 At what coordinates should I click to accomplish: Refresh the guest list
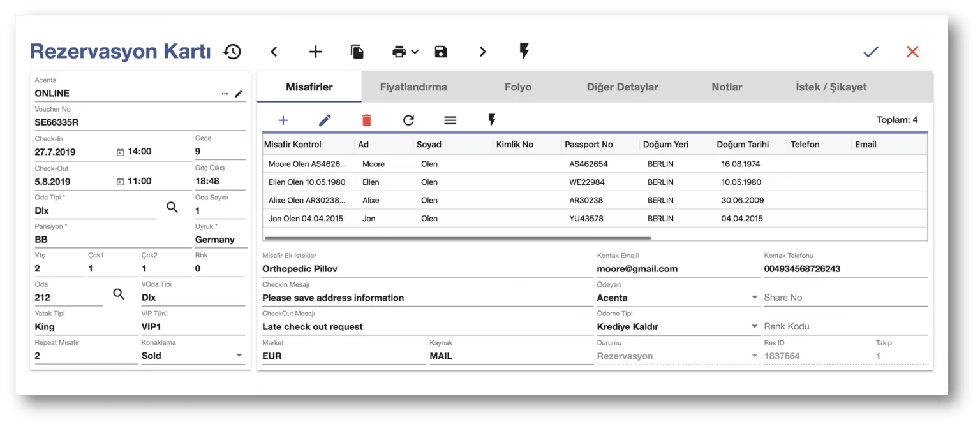pyautogui.click(x=408, y=120)
